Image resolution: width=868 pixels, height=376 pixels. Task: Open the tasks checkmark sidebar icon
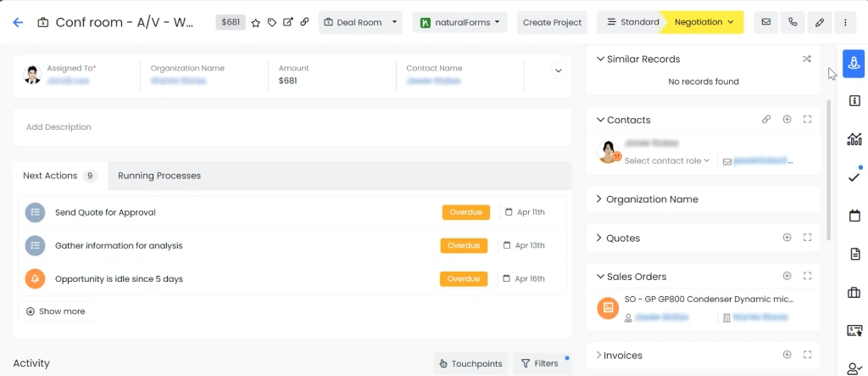854,177
